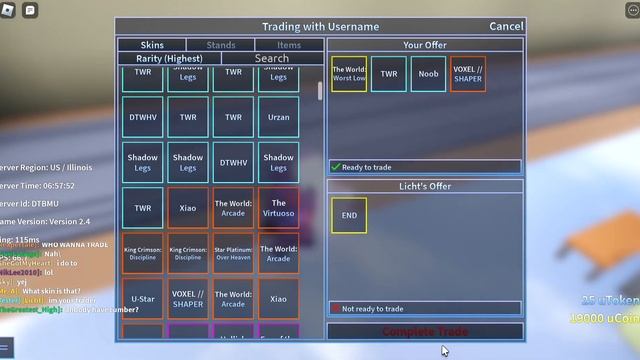Screen dimensions: 640x360
Task: Change the Rarity (Highest) sort order
Action: coord(169,58)
